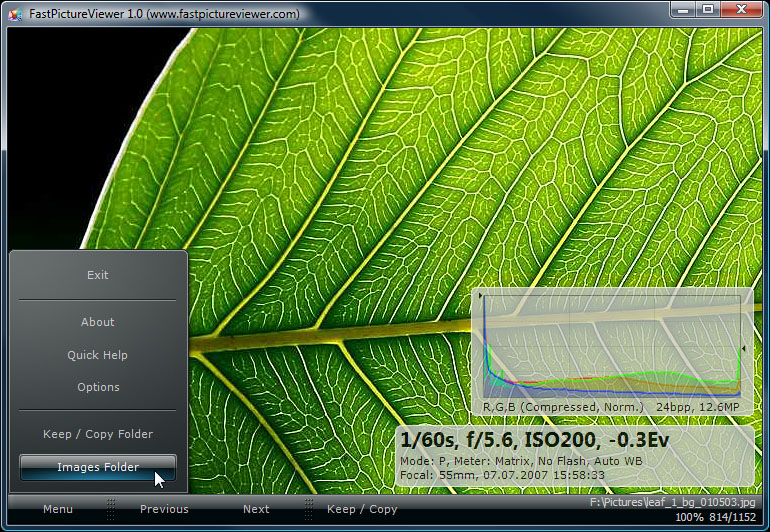Toggle the Menu button in bottom bar
Screen dimensions: 770x532
57,509
